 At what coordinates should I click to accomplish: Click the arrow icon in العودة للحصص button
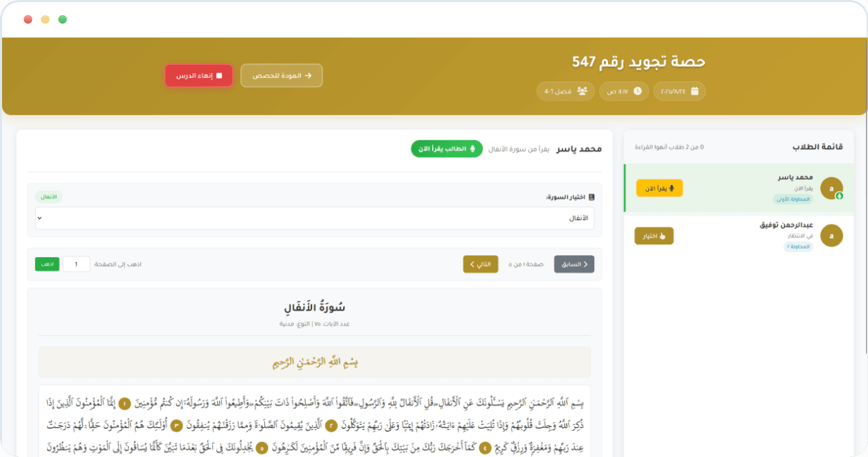click(308, 75)
